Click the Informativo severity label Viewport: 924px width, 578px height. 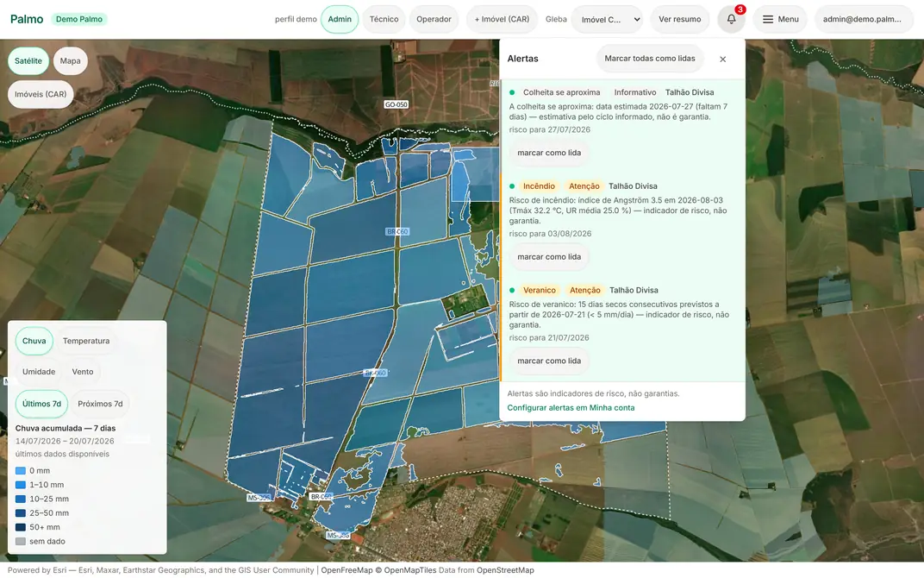point(634,92)
